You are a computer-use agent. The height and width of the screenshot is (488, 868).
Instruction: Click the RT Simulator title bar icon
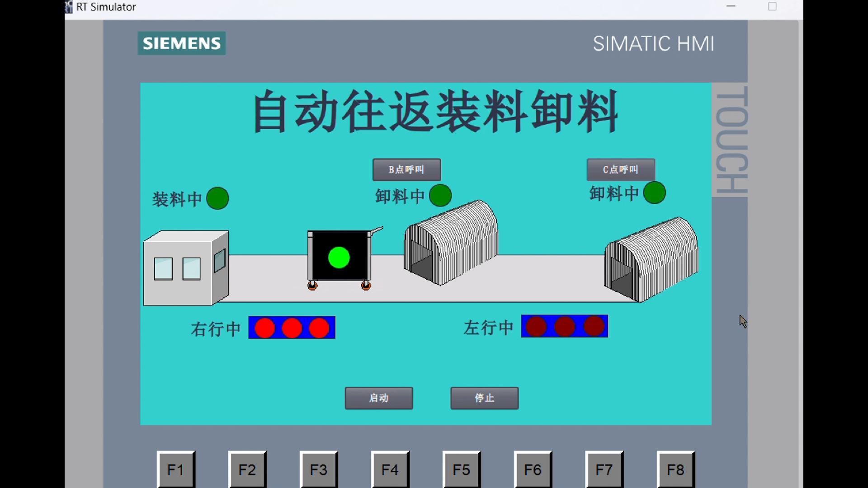click(x=68, y=7)
